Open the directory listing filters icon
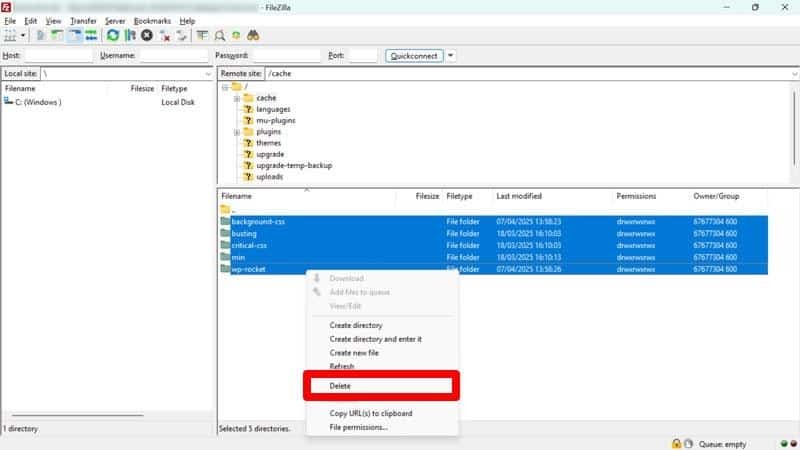This screenshot has width=800, height=450. (202, 36)
